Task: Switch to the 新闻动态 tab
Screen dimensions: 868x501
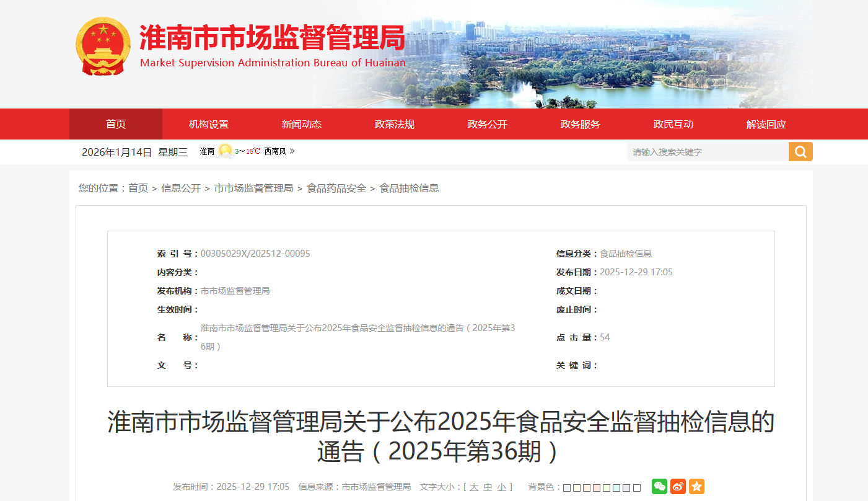Action: pos(302,124)
